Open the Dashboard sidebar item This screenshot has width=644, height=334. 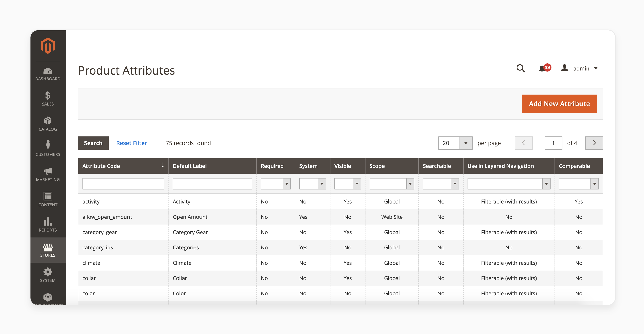click(48, 74)
